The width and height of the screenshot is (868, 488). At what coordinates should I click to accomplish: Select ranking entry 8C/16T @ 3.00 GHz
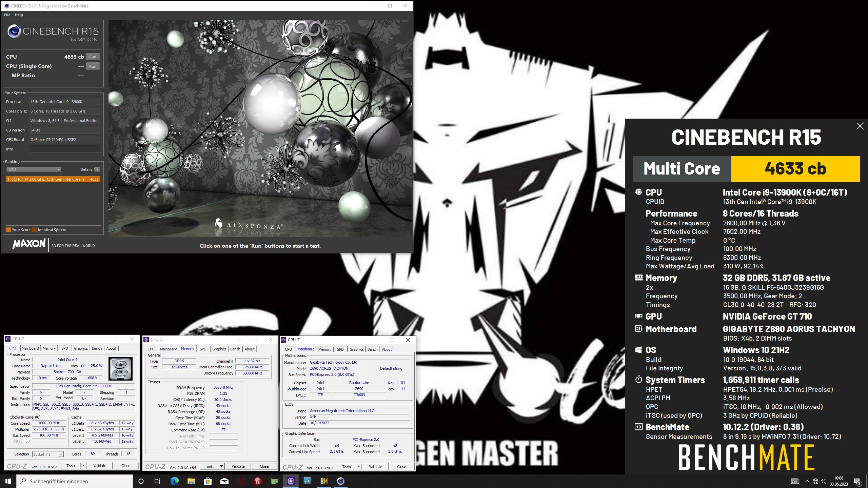tap(53, 179)
